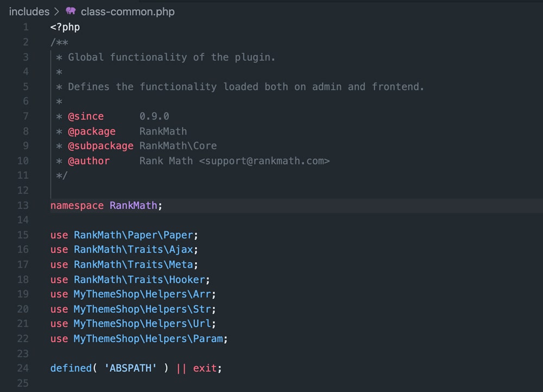Click the PHP elephant icon in breadcrumb

[x=70, y=11]
